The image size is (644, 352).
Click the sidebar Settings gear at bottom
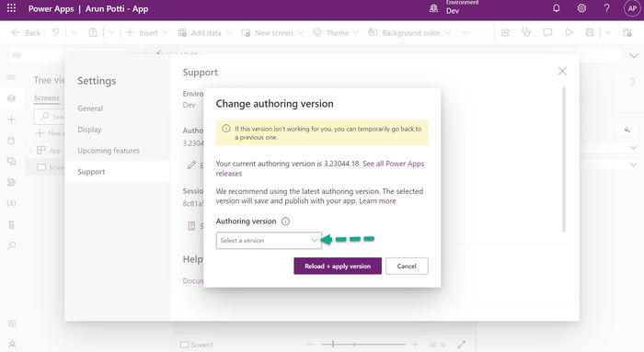[x=12, y=324]
